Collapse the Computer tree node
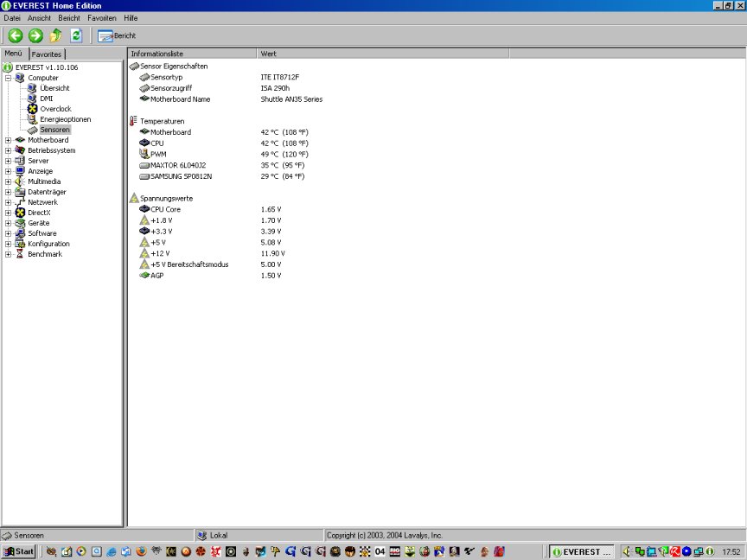747x560 pixels. 9,78
